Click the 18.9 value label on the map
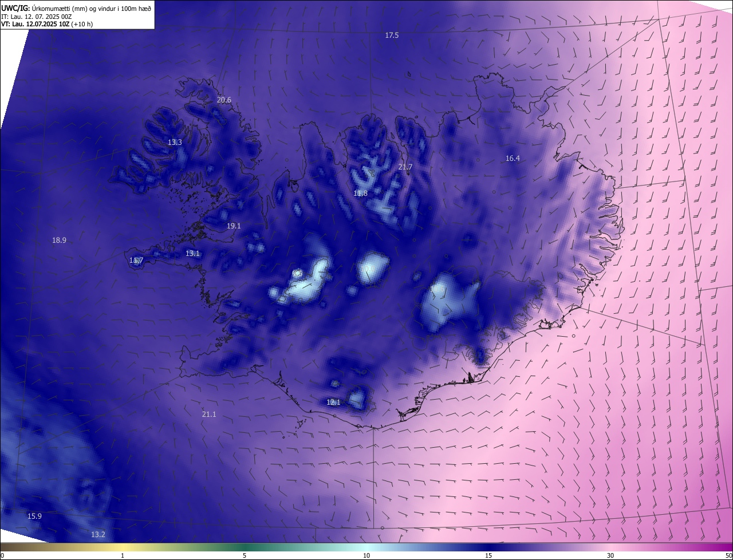 (x=59, y=240)
